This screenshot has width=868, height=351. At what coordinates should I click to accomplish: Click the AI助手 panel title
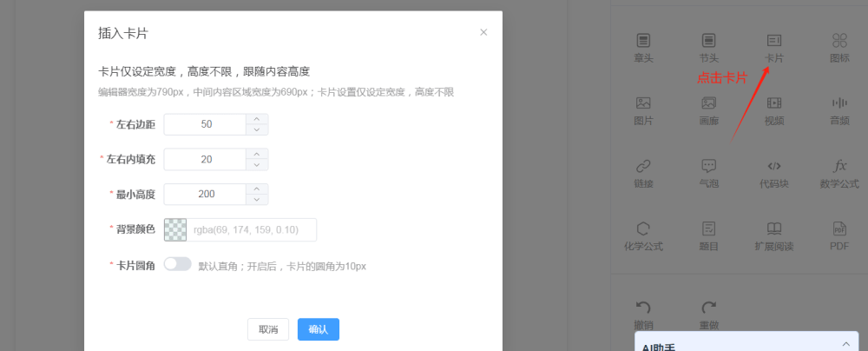pos(659,347)
